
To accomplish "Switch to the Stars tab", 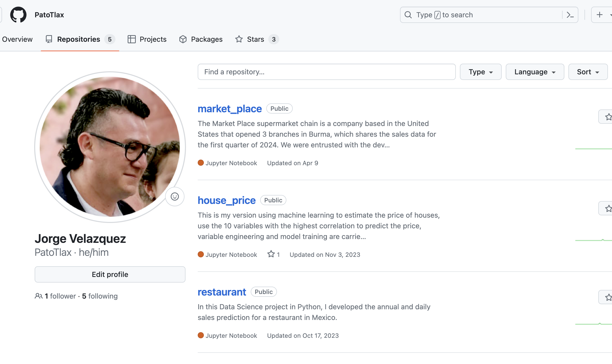I will click(x=256, y=39).
